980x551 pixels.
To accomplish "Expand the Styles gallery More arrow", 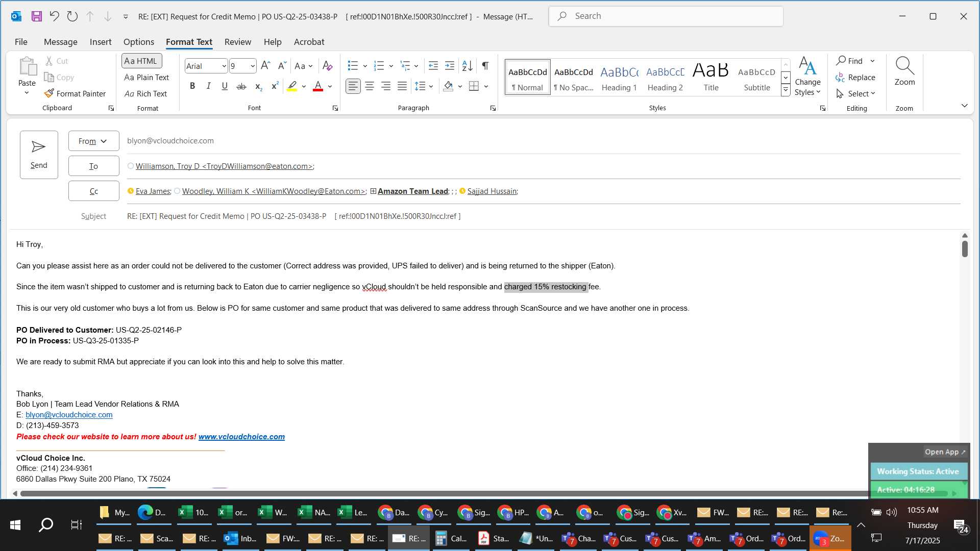I will pyautogui.click(x=786, y=90).
